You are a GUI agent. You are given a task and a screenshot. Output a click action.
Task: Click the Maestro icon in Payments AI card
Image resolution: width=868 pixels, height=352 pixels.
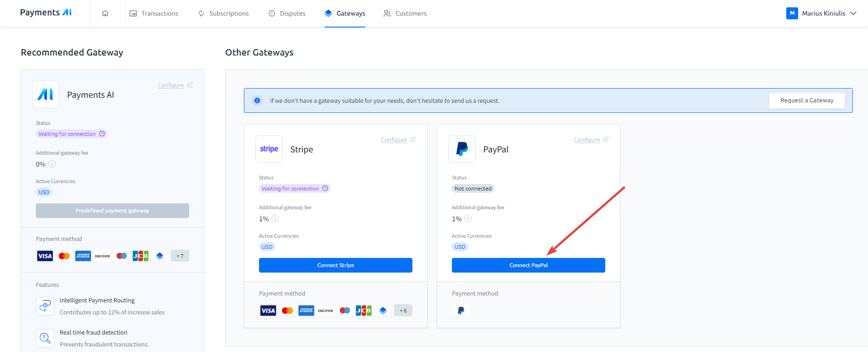click(122, 256)
